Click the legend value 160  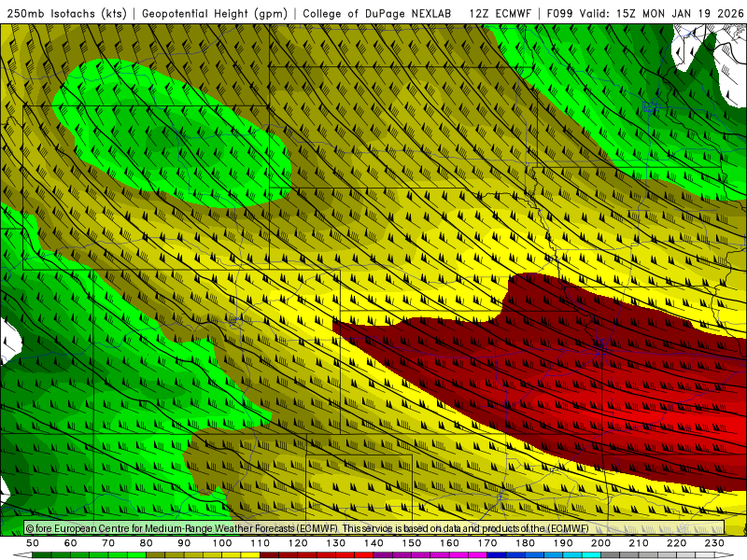click(x=449, y=543)
